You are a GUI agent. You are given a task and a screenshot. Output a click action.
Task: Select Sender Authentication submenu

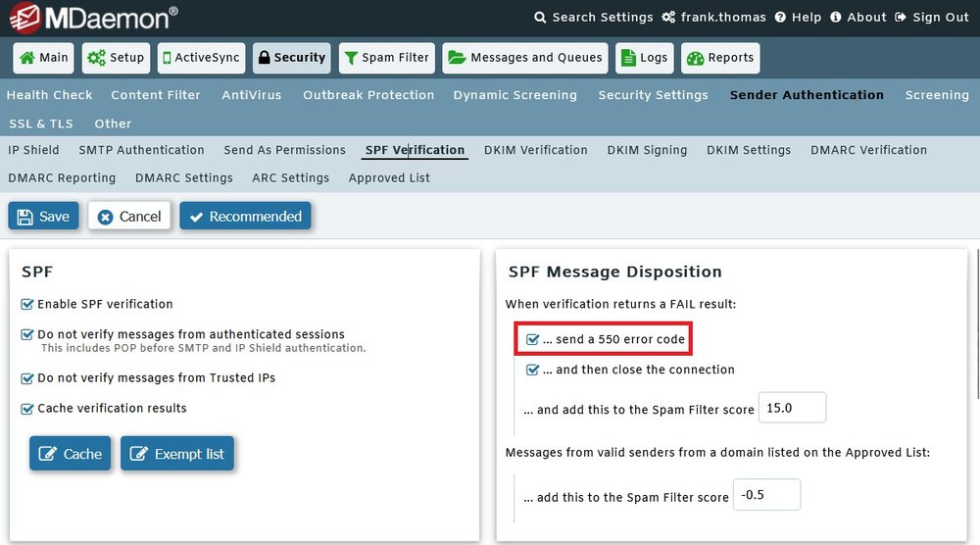tap(807, 95)
